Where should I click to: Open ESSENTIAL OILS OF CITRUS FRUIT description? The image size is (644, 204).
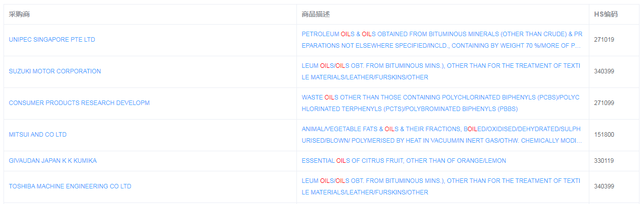(404, 161)
